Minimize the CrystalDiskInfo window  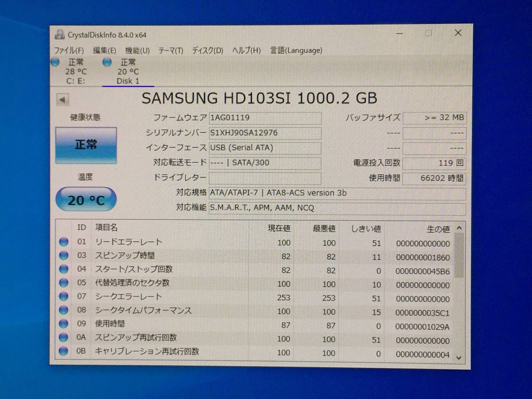pos(399,34)
